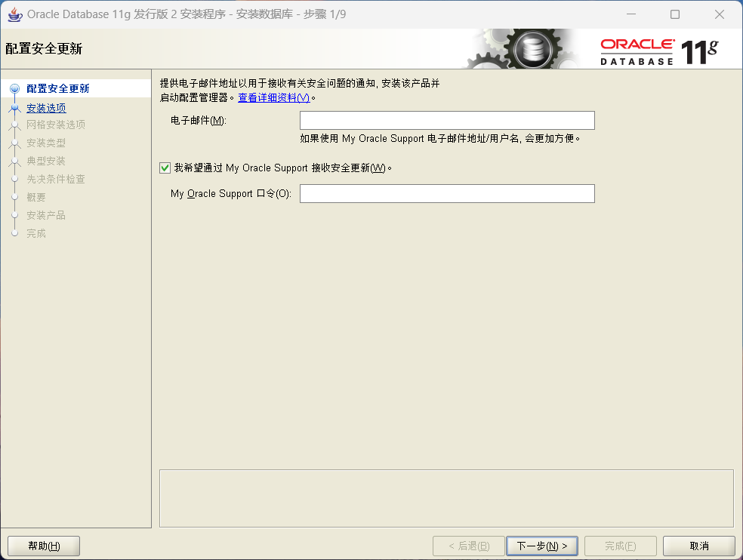Click the 完成 step circle icon

(15, 233)
